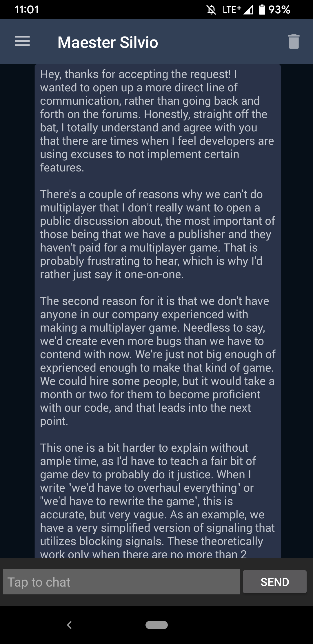Tap the paragraph starting "There's a couple of reasons"
Viewport: 313px width, 644px height.
click(156, 234)
